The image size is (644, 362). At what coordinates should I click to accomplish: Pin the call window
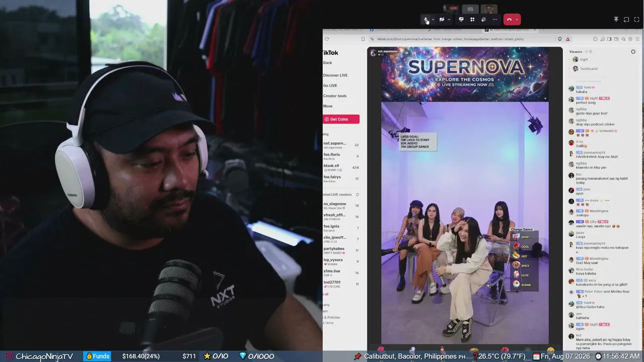(616, 20)
